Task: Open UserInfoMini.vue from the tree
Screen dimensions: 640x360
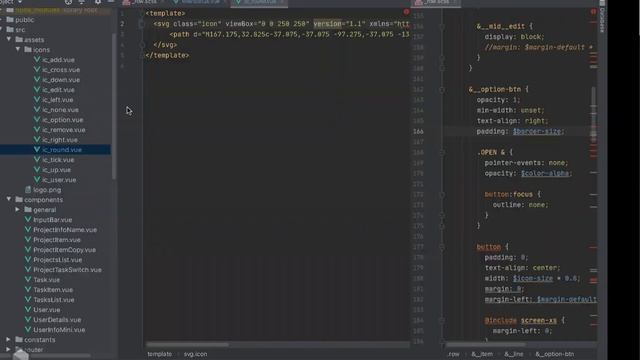Action: point(59,329)
